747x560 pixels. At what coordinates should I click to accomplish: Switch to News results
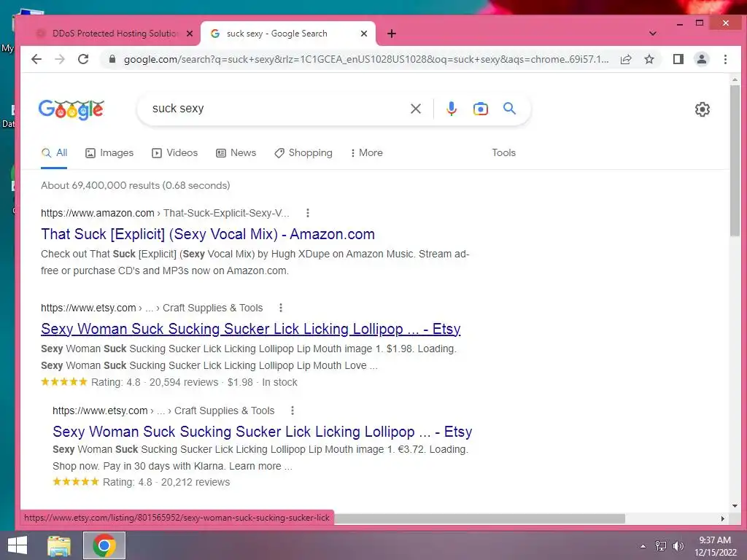(x=236, y=153)
